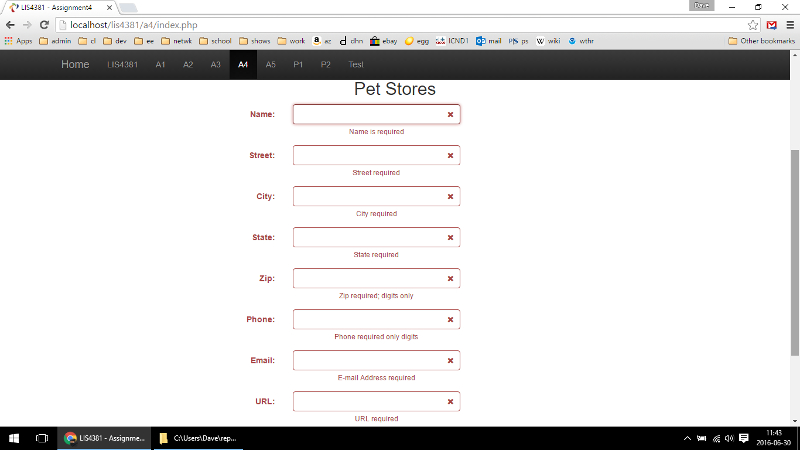Image resolution: width=800 pixels, height=450 pixels.
Task: Open the Apps bookmarks shortcut
Action: coord(18,41)
